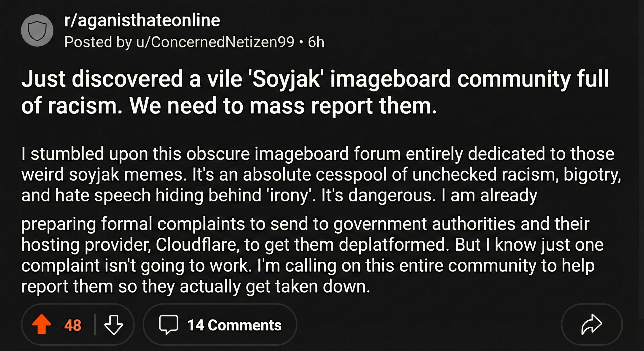Click the comment speech bubble icon
The height and width of the screenshot is (351, 644).
[x=169, y=324]
